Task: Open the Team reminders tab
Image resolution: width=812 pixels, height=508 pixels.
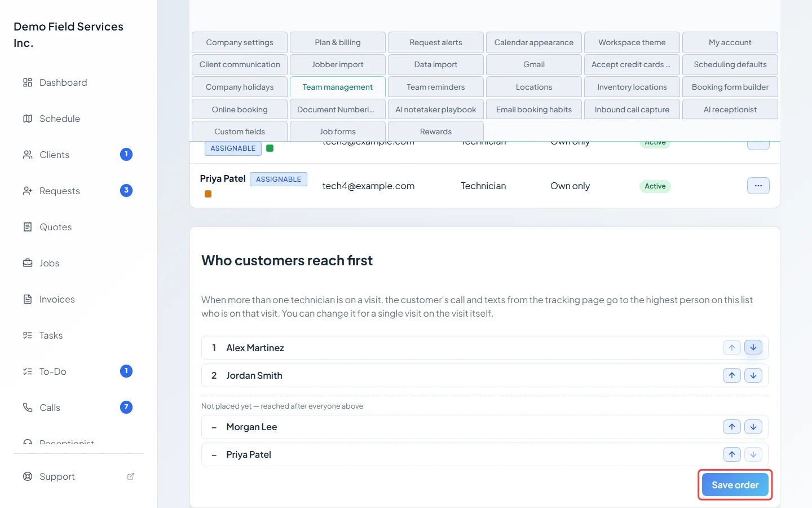Action: pyautogui.click(x=436, y=87)
